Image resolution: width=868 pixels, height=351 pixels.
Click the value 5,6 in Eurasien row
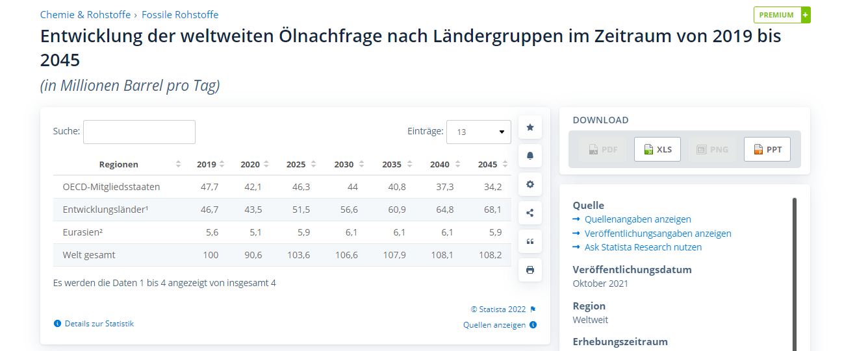tap(212, 232)
